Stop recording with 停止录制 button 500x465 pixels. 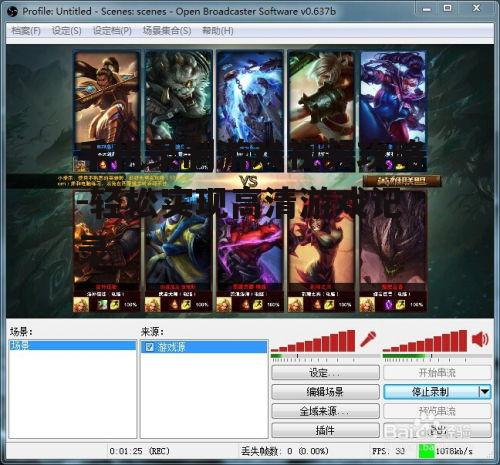pos(431,392)
